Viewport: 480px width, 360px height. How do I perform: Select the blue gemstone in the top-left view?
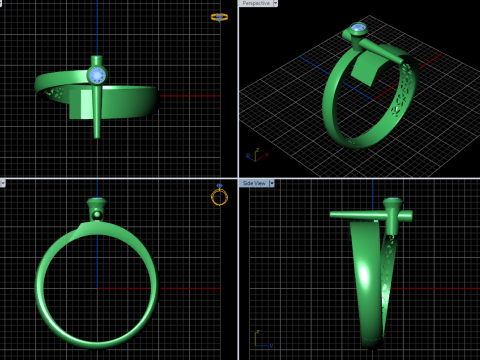(x=97, y=76)
